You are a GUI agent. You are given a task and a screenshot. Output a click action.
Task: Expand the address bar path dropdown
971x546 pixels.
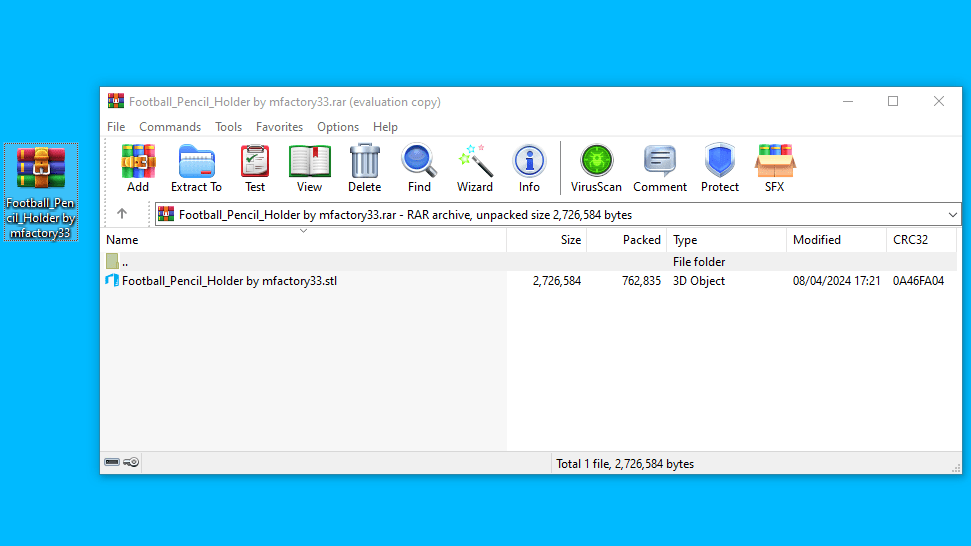tap(952, 215)
